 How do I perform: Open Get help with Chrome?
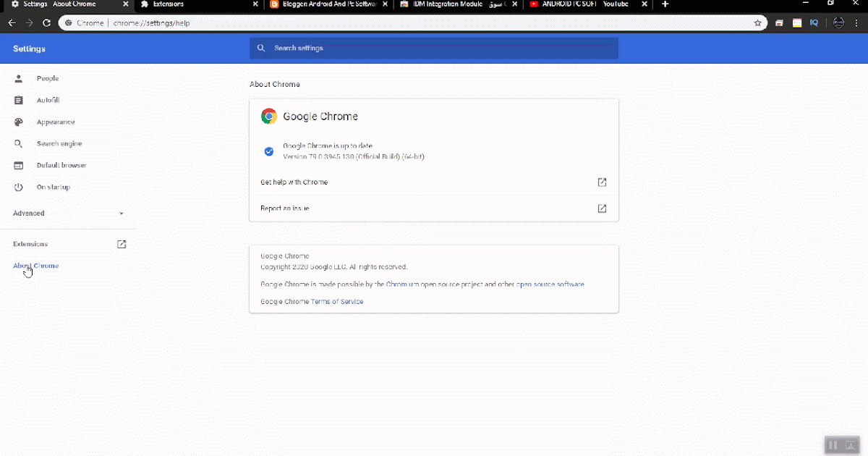coord(434,182)
